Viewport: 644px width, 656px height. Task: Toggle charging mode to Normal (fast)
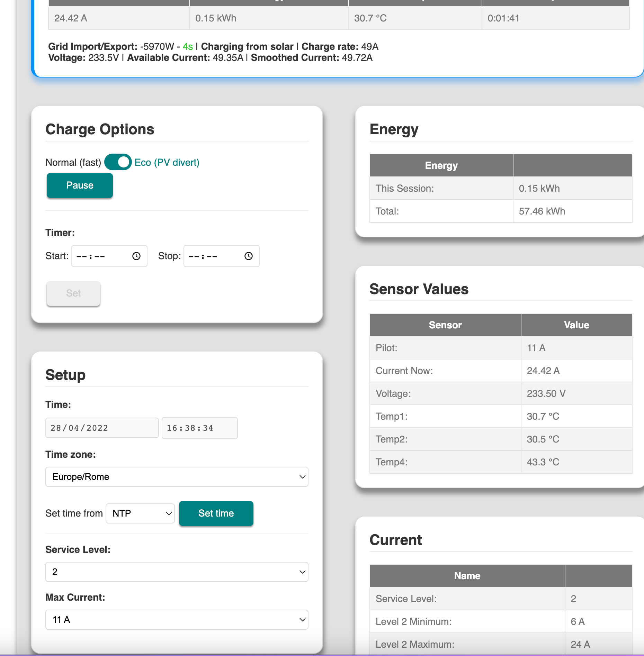coord(118,162)
